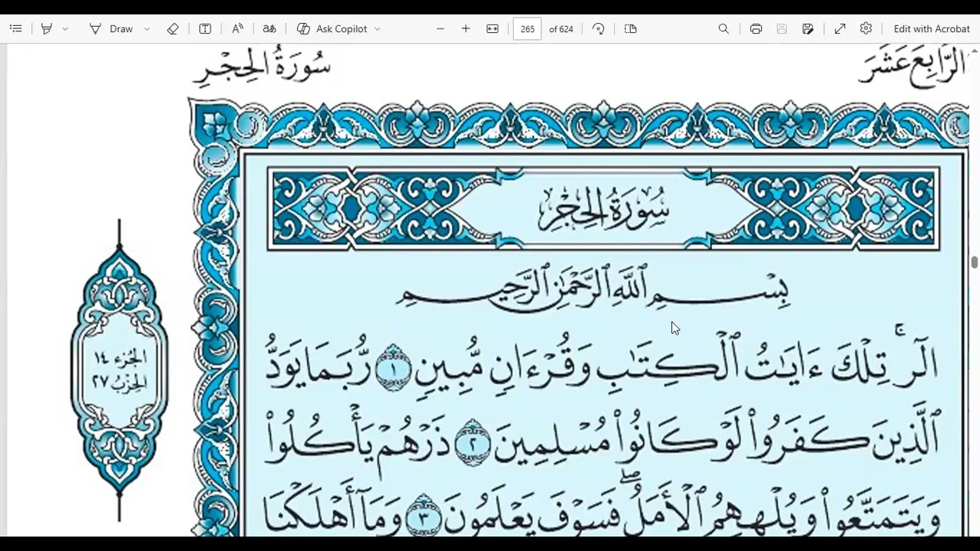The image size is (980, 551).
Task: Expand Ask Copilot options dropdown
Action: [x=377, y=28]
